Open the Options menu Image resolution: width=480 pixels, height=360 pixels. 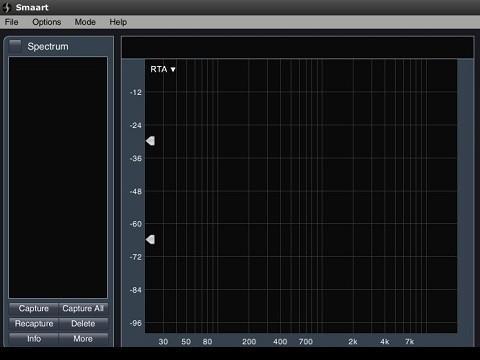(x=47, y=22)
